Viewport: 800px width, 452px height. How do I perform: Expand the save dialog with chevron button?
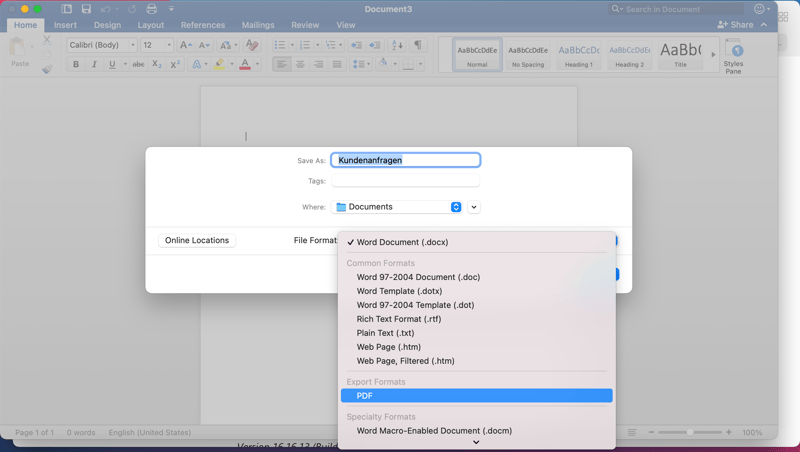[x=474, y=207]
